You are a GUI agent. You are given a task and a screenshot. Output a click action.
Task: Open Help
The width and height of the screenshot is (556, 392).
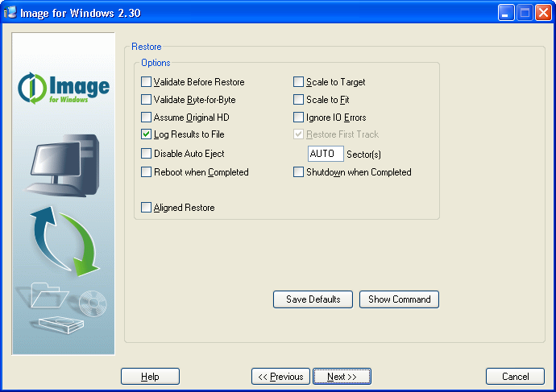(150, 377)
